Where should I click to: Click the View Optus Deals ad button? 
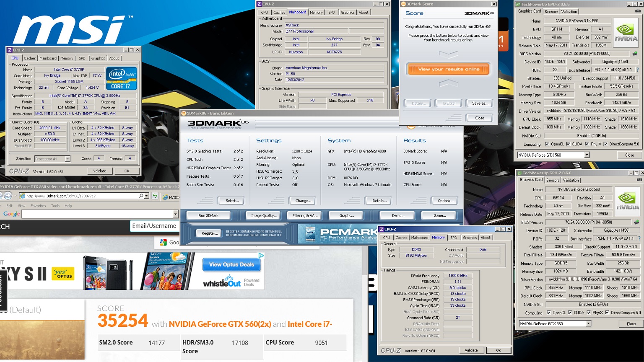pyautogui.click(x=232, y=265)
